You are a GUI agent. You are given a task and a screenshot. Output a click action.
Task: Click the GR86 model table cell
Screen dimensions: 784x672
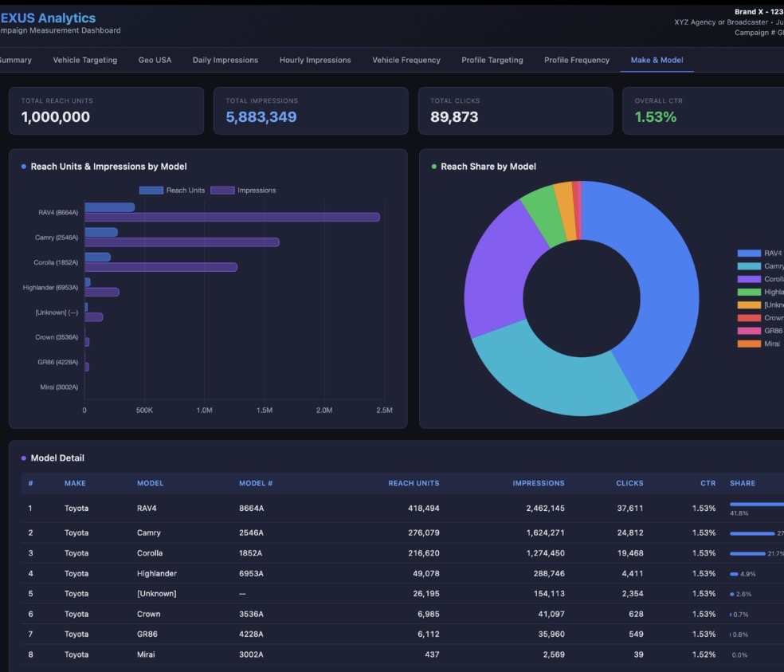[147, 634]
